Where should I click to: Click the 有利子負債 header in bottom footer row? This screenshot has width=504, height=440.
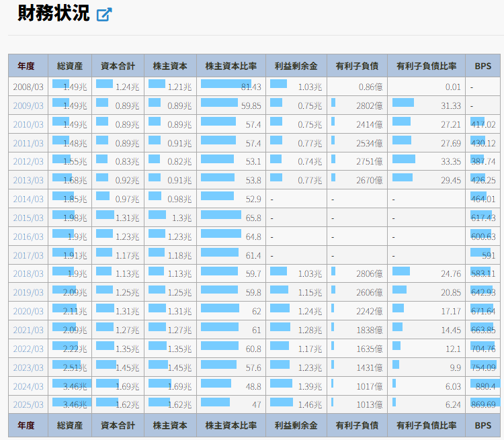356,425
